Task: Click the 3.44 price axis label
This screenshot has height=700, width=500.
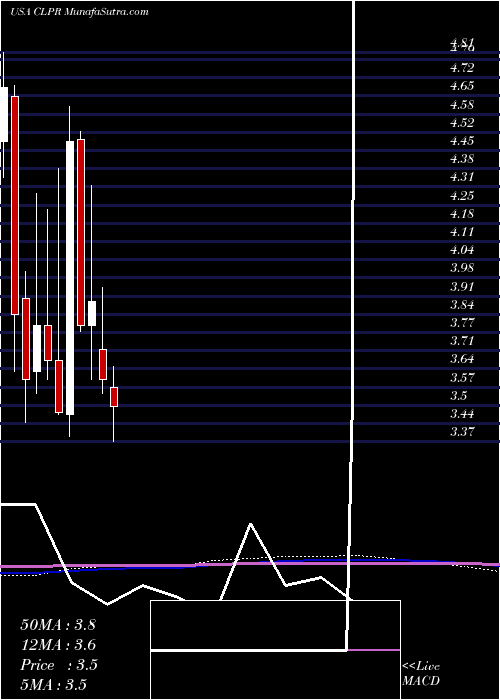Action: point(462,414)
